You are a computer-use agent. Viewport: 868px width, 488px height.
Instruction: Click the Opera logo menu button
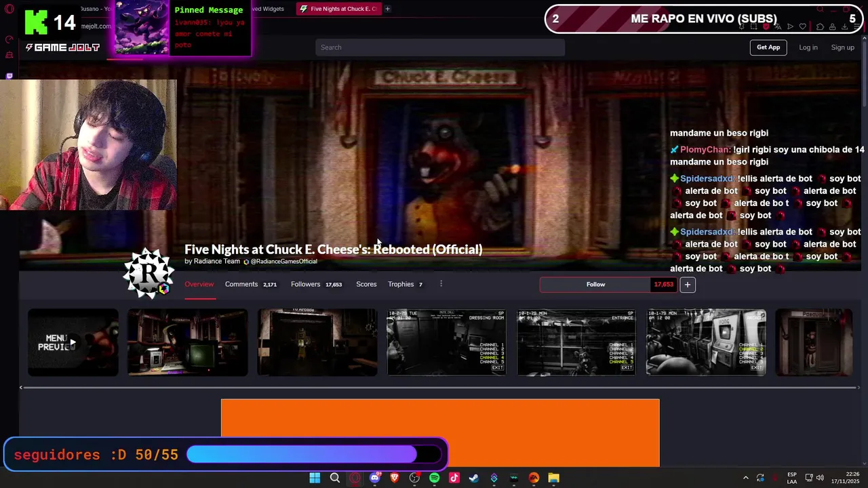(x=9, y=9)
